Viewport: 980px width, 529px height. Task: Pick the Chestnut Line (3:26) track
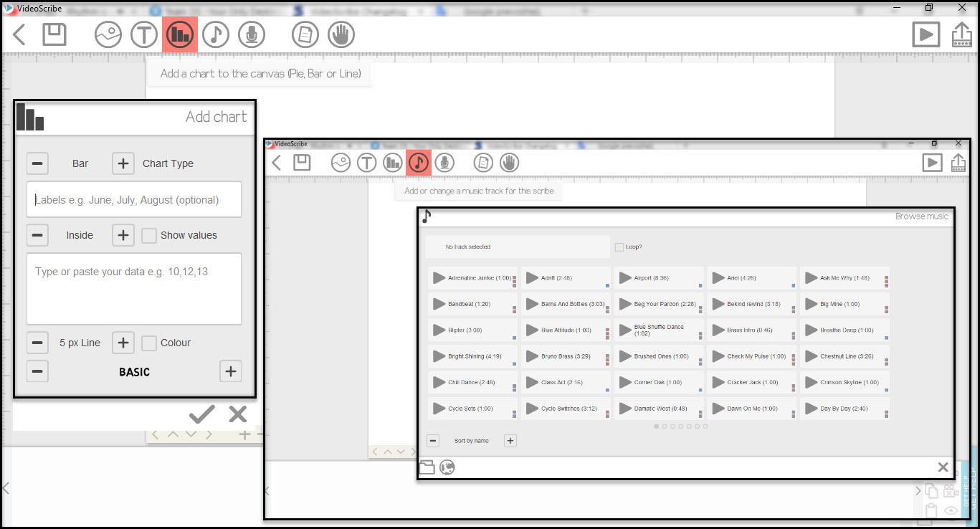coord(845,356)
